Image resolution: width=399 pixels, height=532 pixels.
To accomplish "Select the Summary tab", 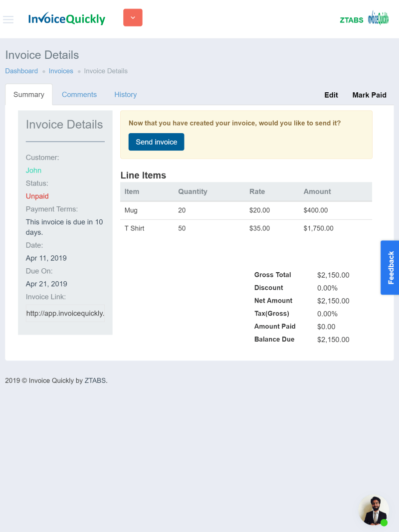I will [29, 95].
